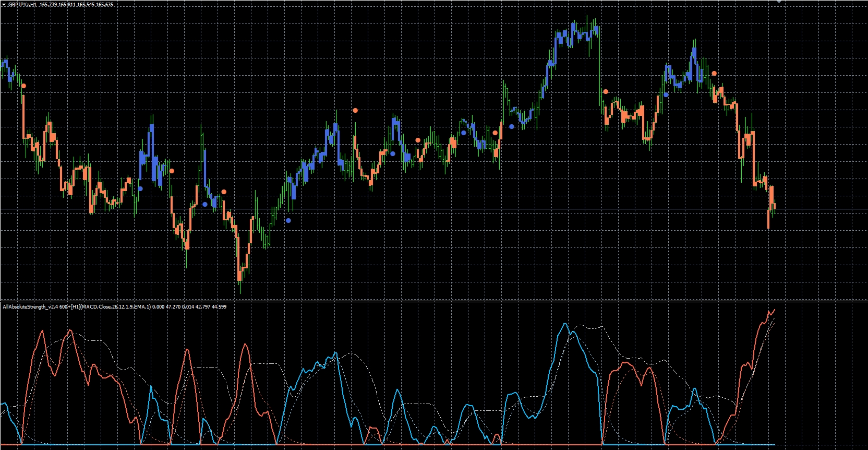Click OHLC values 165.739 165.811 beside symbol
Image resolution: width=868 pixels, height=450 pixels.
(x=57, y=4)
